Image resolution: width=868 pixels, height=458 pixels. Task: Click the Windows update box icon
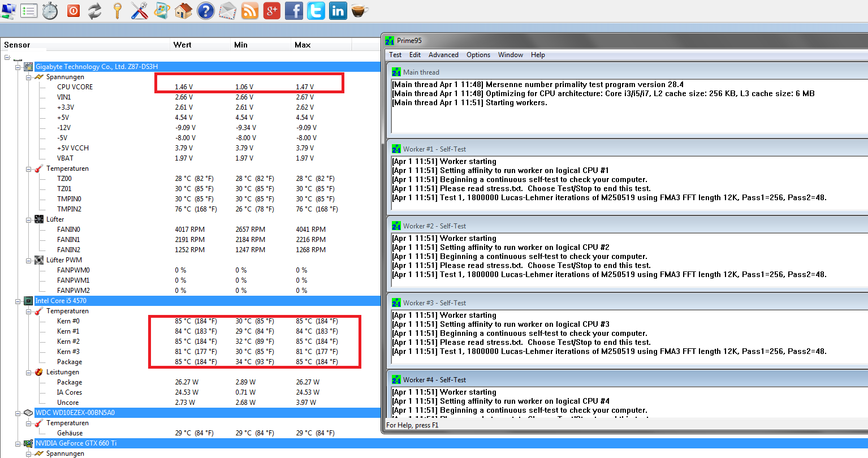[162, 11]
